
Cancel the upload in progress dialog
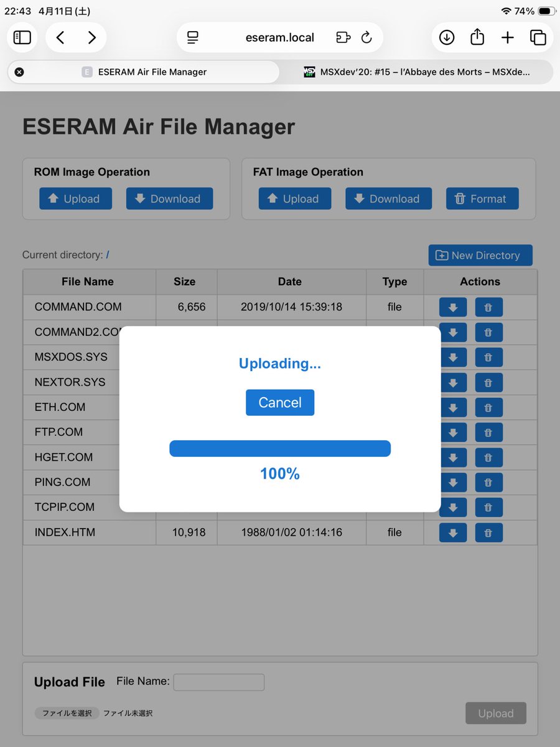280,403
